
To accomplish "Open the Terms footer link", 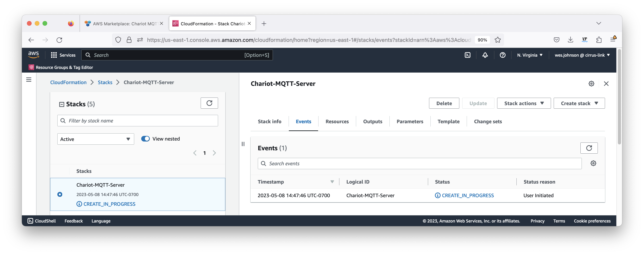I will pyautogui.click(x=559, y=221).
